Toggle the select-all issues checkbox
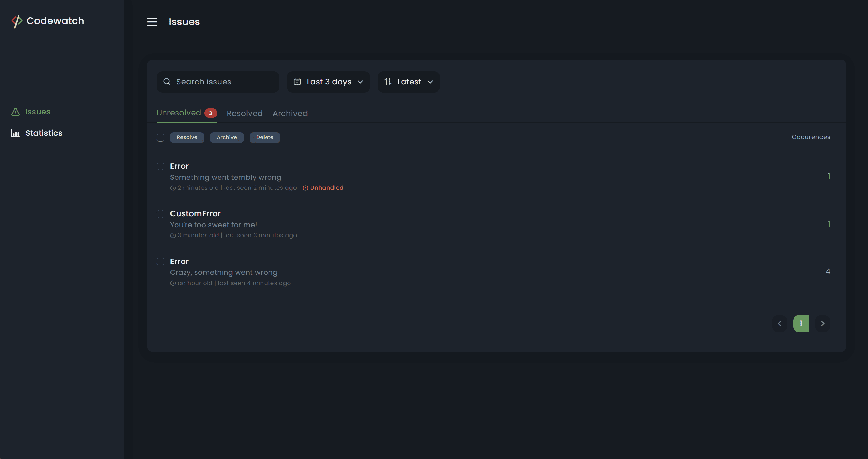 pos(161,138)
